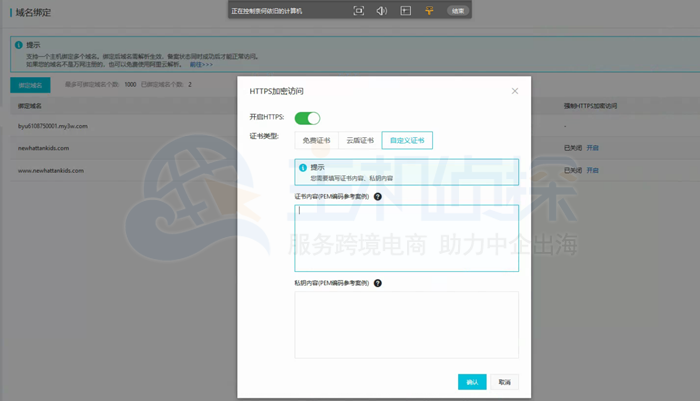The width and height of the screenshot is (700, 401).
Task: Click 开启 link for www.newhattankids.com row
Action: [592, 170]
